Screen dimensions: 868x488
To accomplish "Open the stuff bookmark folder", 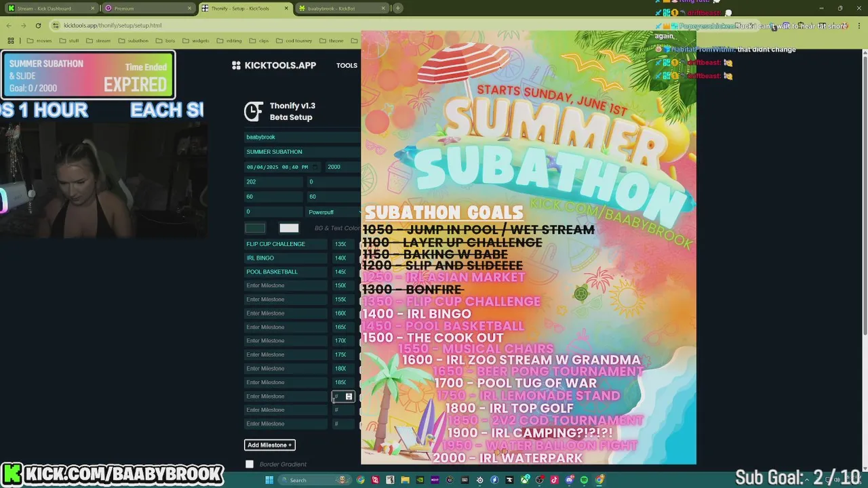I will 70,41.
